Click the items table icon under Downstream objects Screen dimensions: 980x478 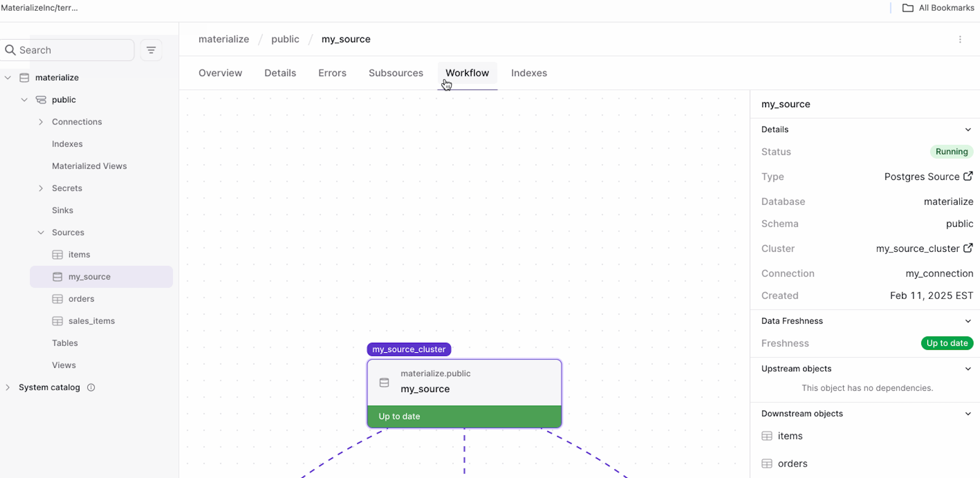coord(767,436)
